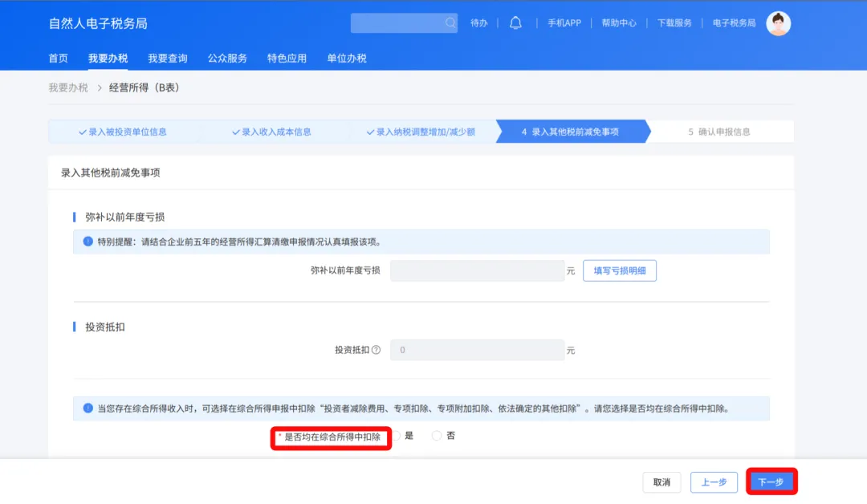Click the notification bell icon

[515, 22]
